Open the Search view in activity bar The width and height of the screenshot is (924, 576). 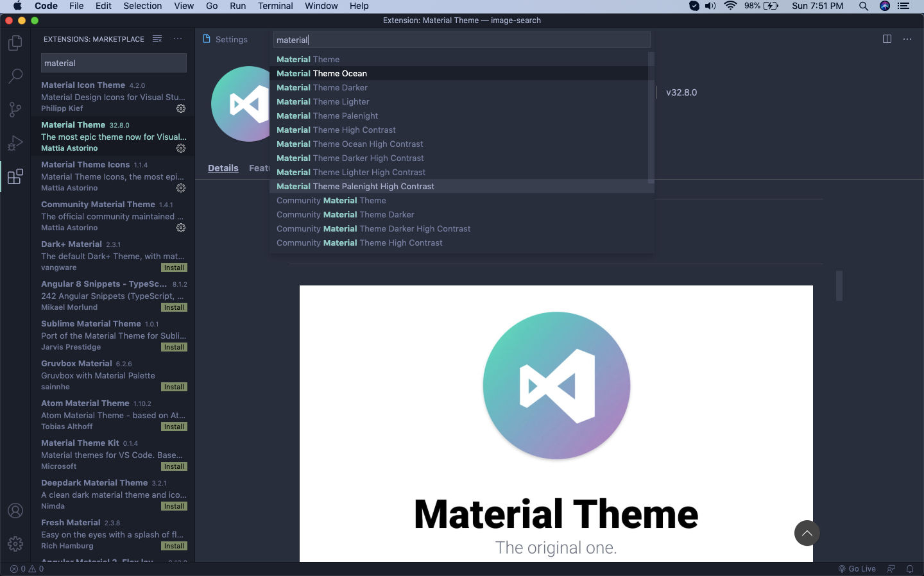point(15,76)
